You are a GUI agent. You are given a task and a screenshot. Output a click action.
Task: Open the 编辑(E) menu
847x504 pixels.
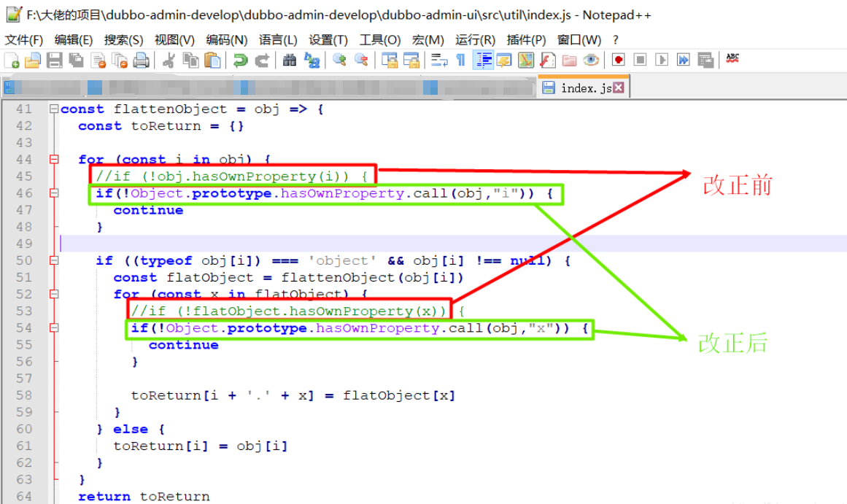[74, 40]
